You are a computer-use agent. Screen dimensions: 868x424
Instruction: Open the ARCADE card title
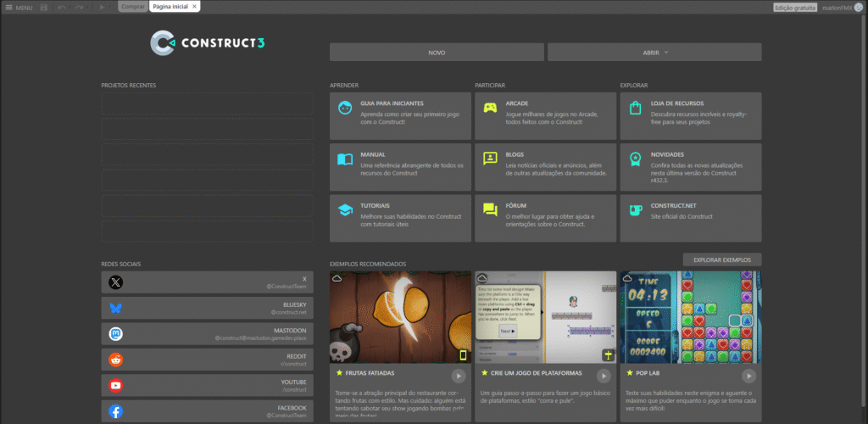(x=516, y=103)
